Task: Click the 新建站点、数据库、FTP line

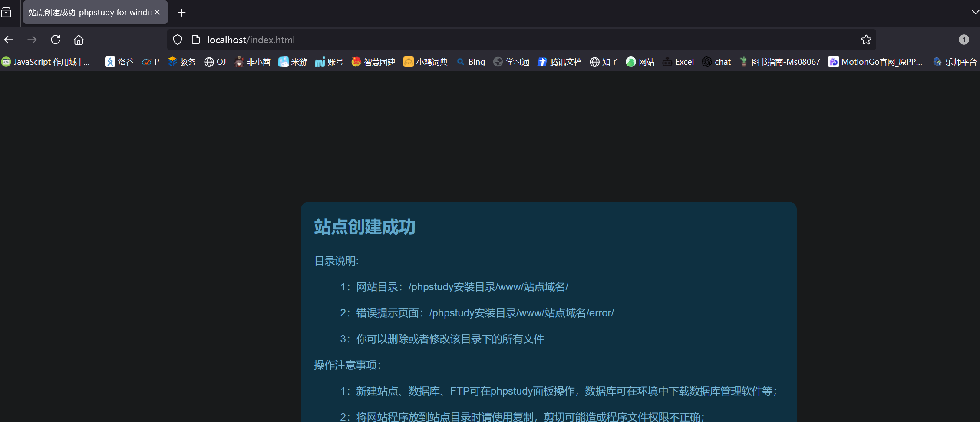Action: [558, 391]
